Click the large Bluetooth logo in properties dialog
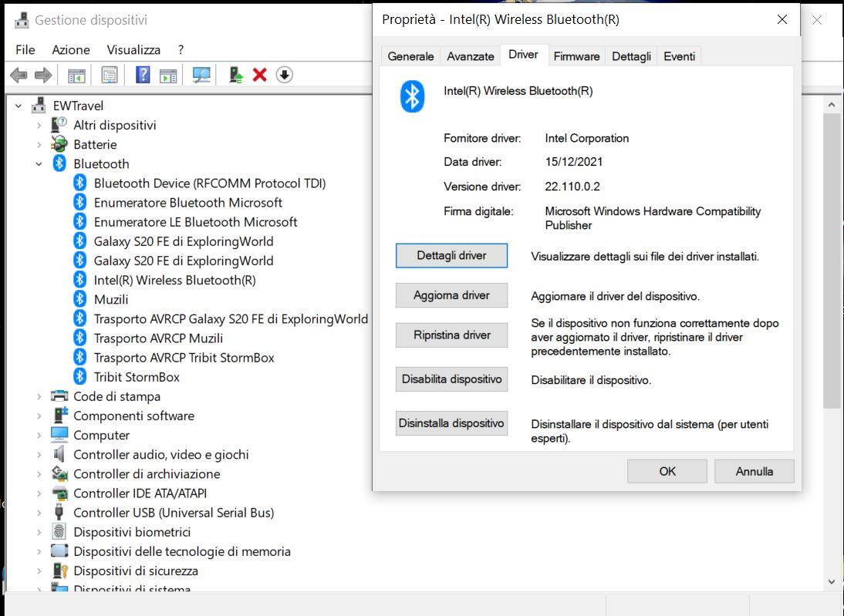Image resolution: width=844 pixels, height=616 pixels. tap(412, 96)
